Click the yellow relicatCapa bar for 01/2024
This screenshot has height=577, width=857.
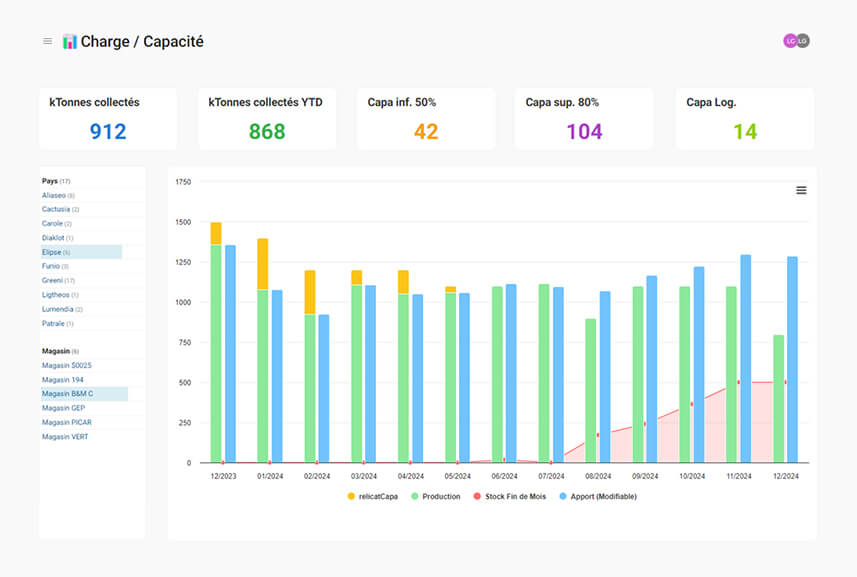(263, 264)
